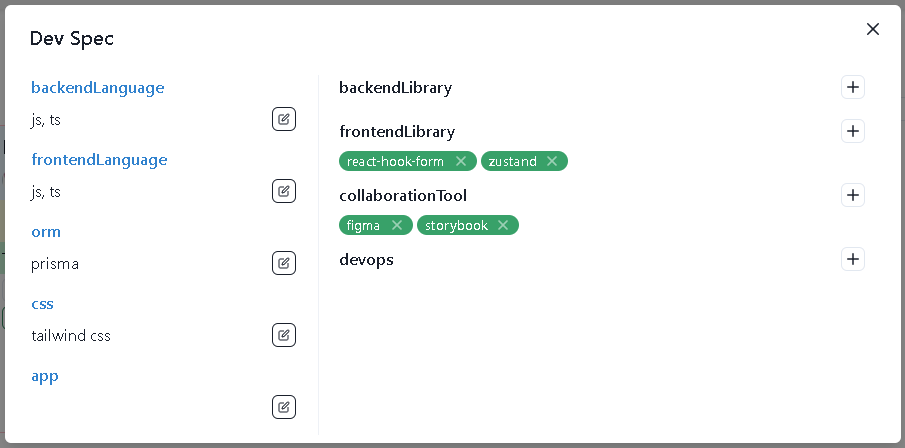The image size is (905, 448).
Task: Open the edit icon for orm prisma
Action: point(284,263)
